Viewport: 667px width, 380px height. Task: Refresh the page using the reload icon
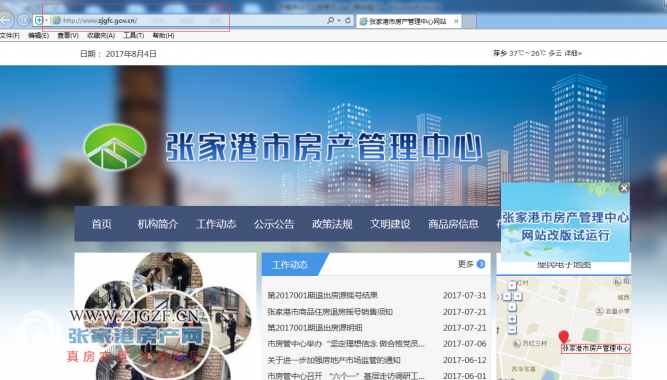348,20
